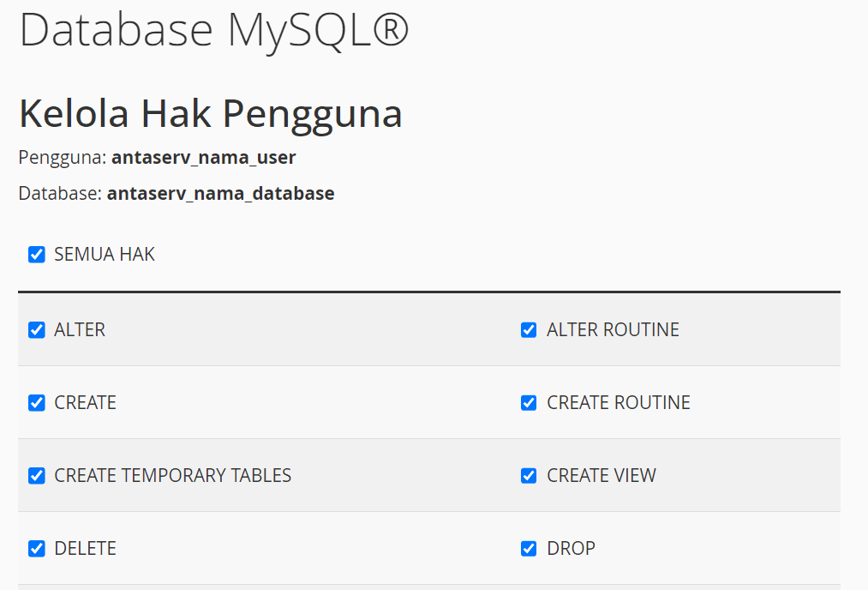
Task: Uncheck the SEMUA HAK checkbox
Action: (37, 255)
